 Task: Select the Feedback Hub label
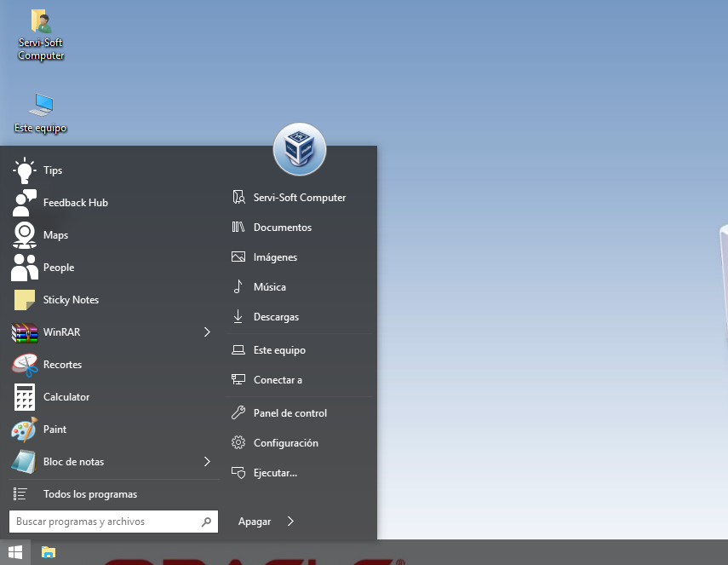coord(76,203)
